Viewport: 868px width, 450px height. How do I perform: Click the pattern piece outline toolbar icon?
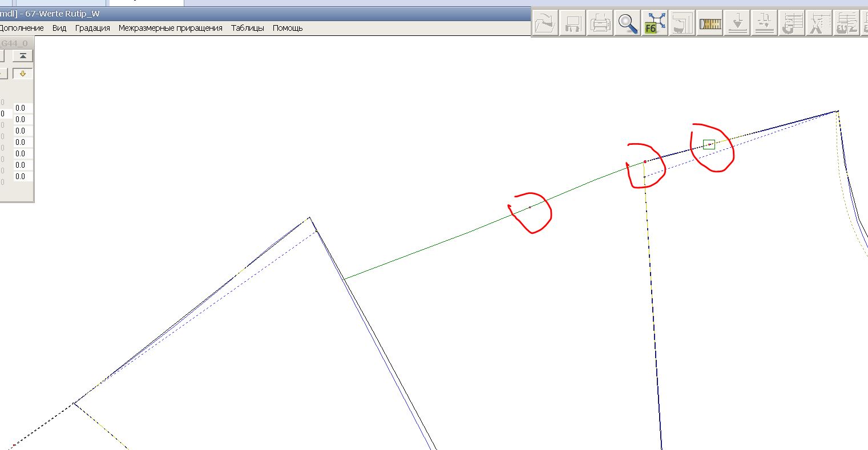(x=683, y=24)
